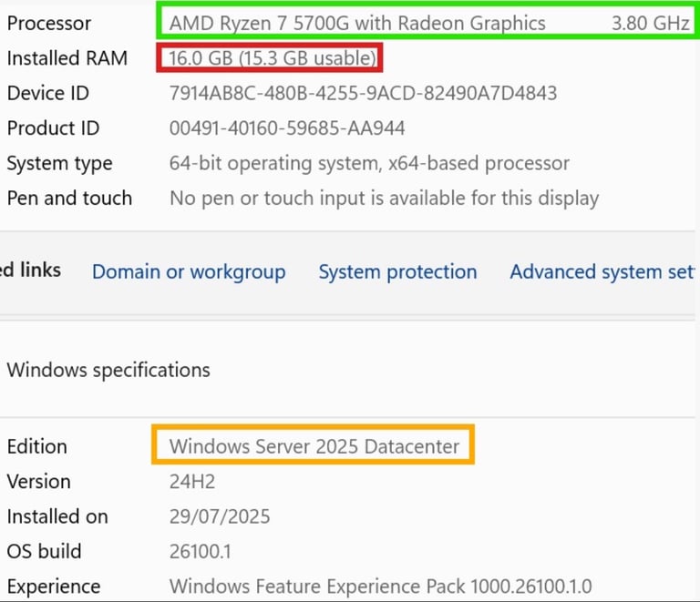The image size is (700, 602).
Task: Select the Product ID value 00491-40160-59685-AA944
Action: (287, 128)
